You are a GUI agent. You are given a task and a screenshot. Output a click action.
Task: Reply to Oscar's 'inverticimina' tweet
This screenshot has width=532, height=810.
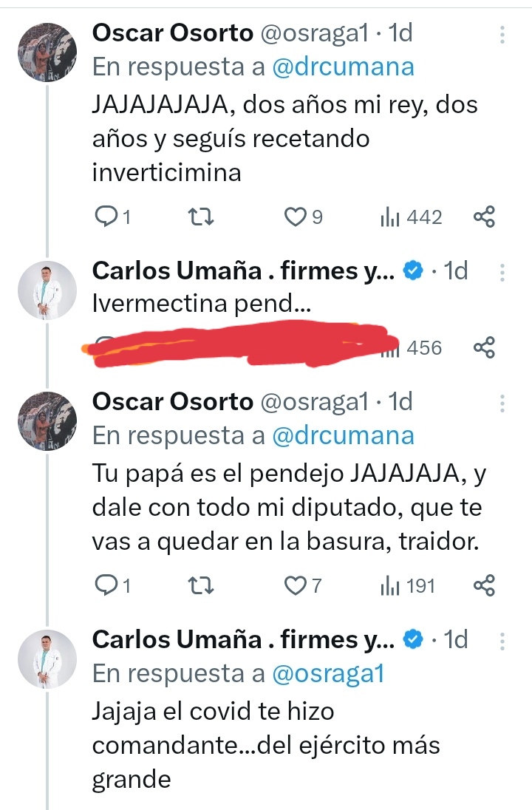108,217
